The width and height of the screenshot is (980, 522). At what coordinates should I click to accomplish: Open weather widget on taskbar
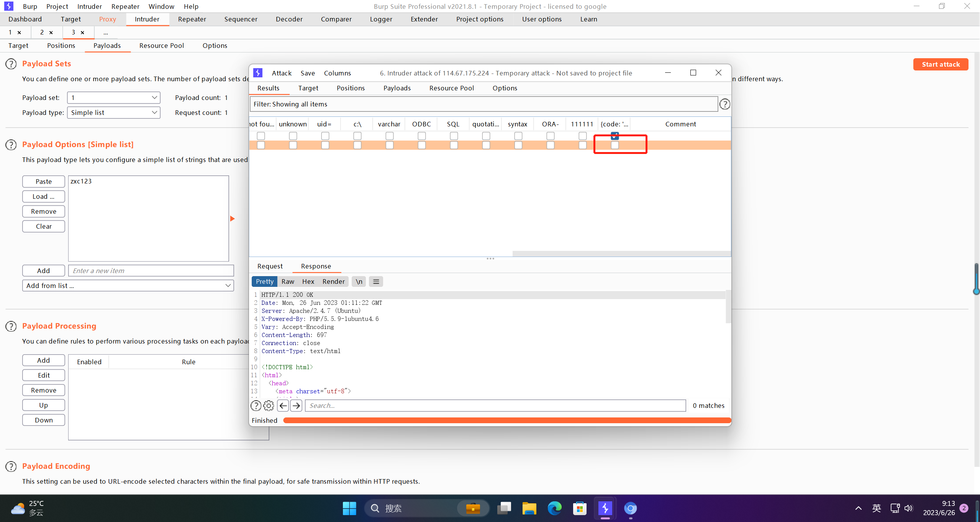27,508
